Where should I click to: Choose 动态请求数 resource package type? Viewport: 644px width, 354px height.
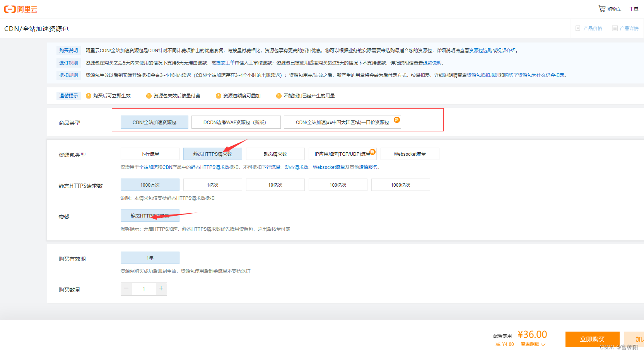[x=275, y=154]
